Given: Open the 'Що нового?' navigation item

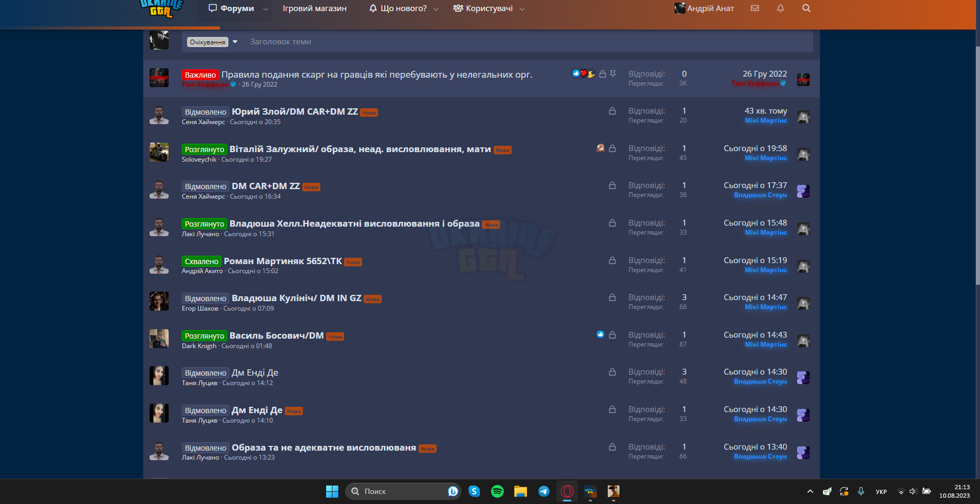Looking at the screenshot, I should click(x=397, y=8).
